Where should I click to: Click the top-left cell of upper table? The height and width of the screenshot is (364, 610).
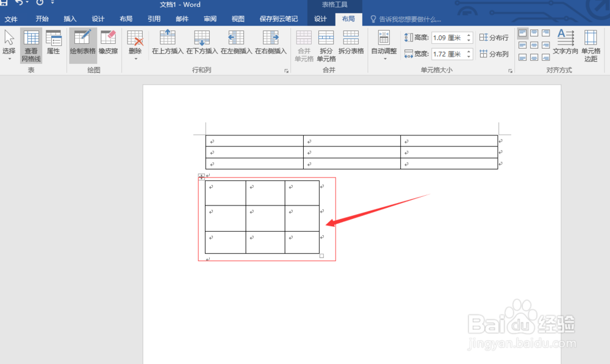(x=254, y=141)
